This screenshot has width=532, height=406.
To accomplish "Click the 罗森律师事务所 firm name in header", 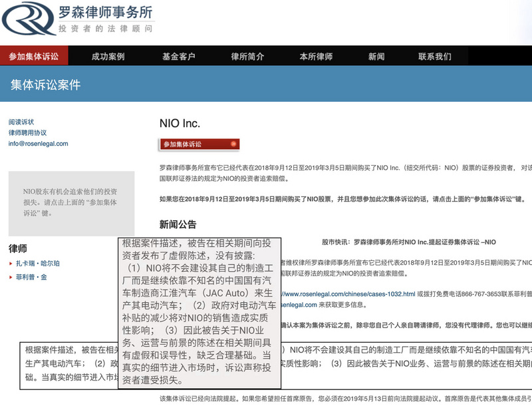I will click(x=106, y=12).
